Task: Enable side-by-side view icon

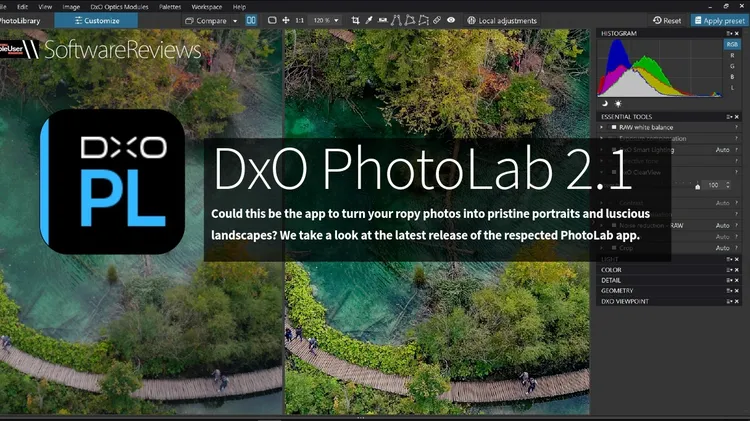Action: (x=251, y=20)
